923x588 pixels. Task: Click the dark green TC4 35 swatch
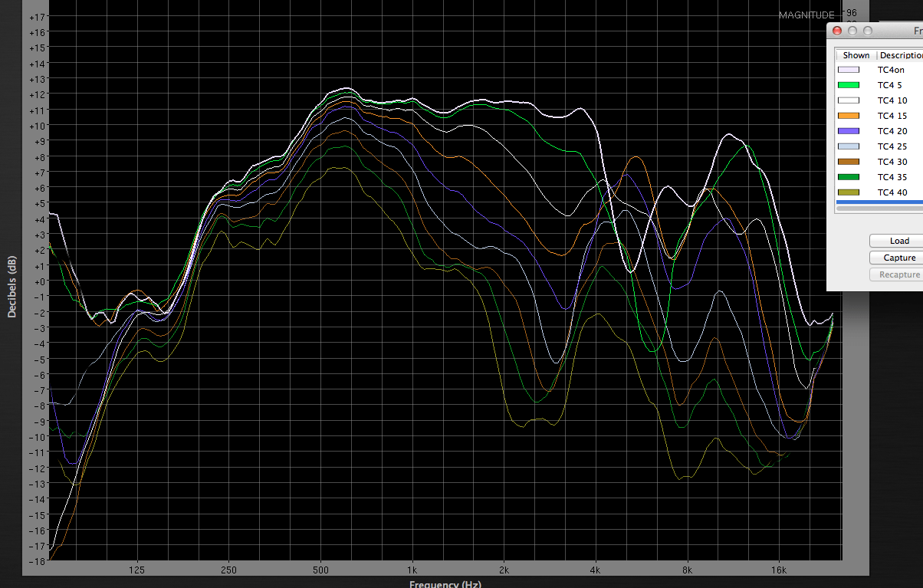(x=849, y=177)
